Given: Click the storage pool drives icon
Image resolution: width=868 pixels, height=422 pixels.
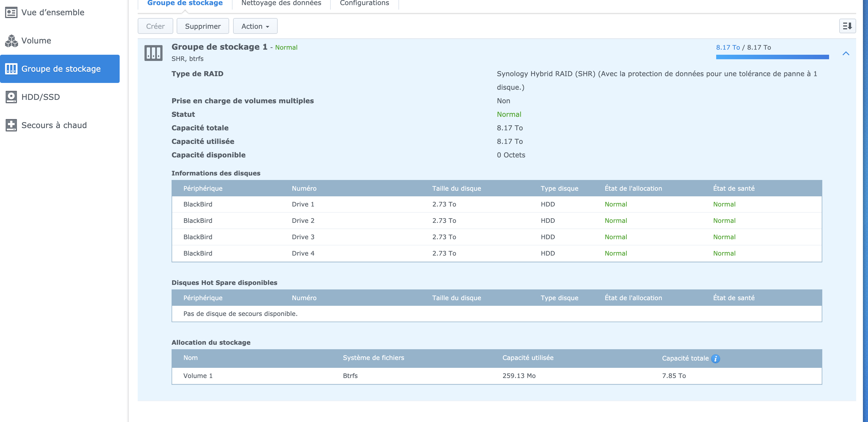Looking at the screenshot, I should (x=153, y=53).
